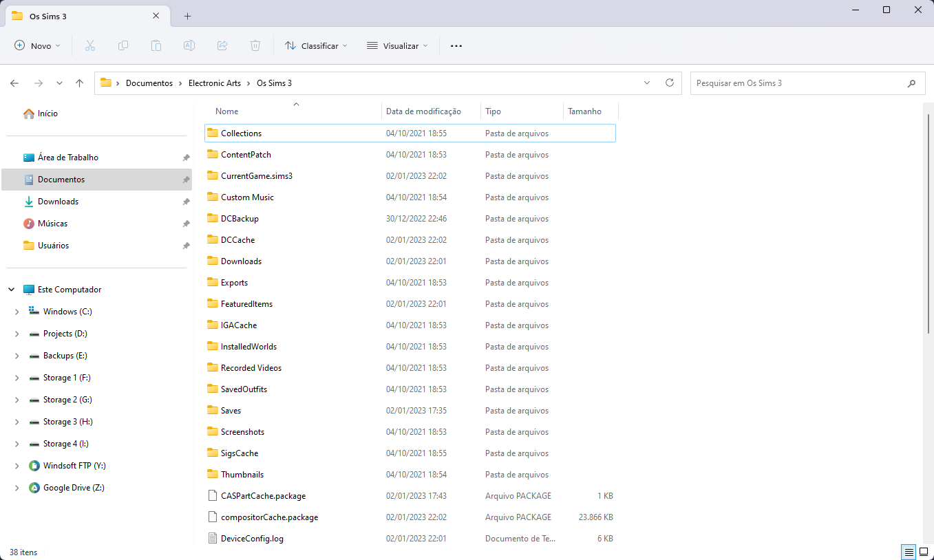Click the Copy icon in toolbar

(x=123, y=45)
